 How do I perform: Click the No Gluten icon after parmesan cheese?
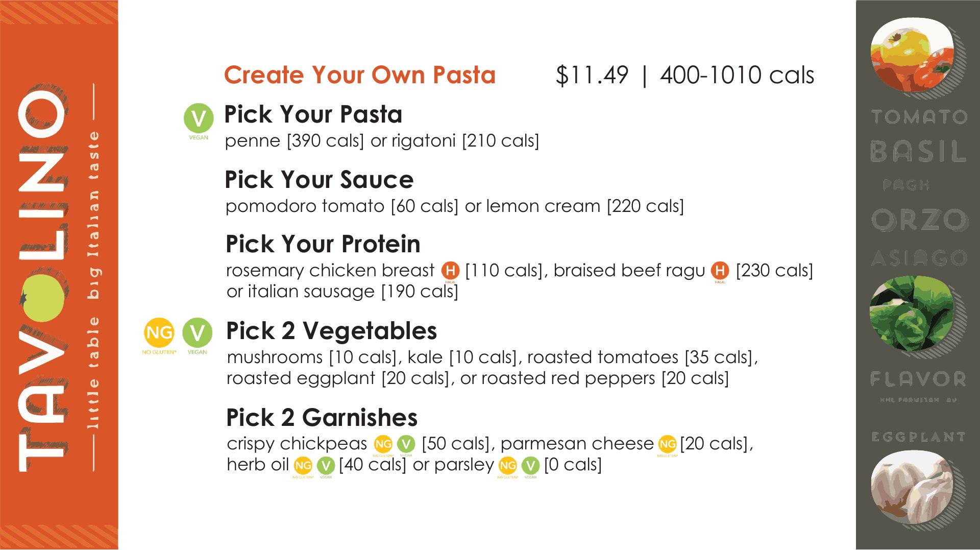(667, 444)
